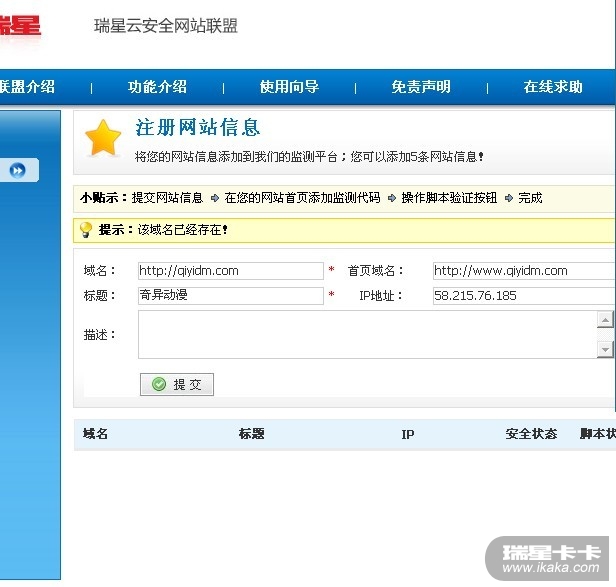Open 联盟介绍 menu item
Screen dimensions: 616x587
pyautogui.click(x=27, y=87)
